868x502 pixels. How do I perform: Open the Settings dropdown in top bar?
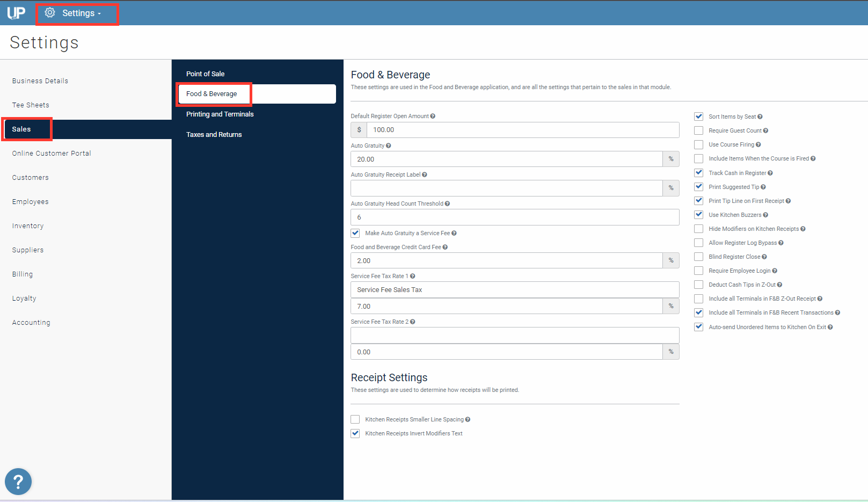[77, 13]
